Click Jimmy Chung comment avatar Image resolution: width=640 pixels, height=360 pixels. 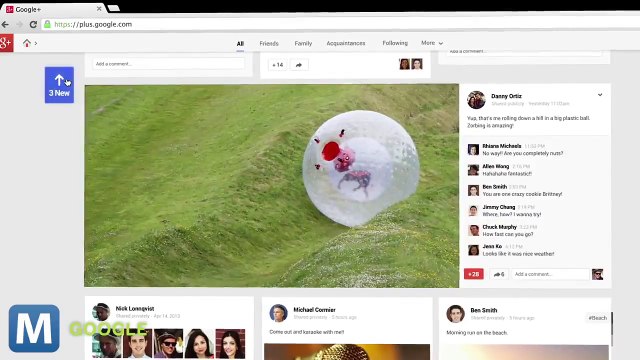click(x=473, y=211)
